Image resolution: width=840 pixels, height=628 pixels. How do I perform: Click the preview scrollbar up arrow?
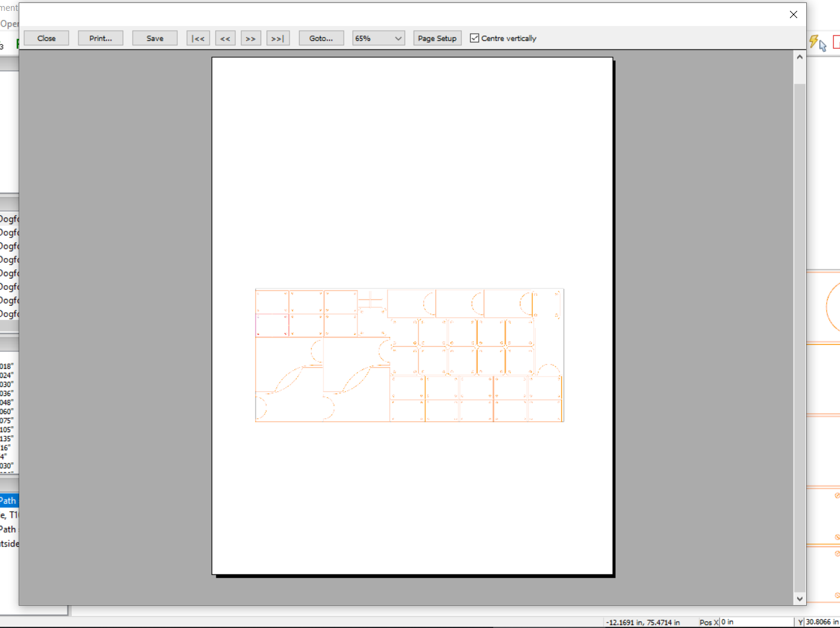[x=800, y=57]
